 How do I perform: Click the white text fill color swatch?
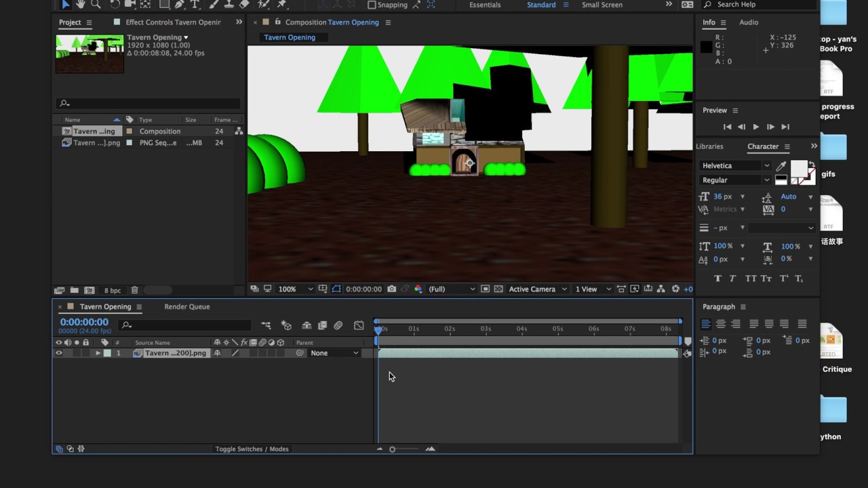coord(799,169)
